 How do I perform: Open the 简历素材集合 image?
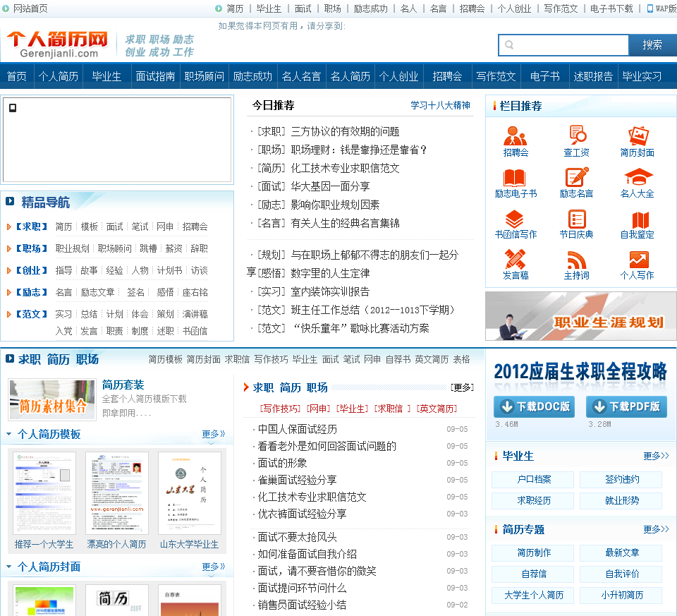pyautogui.click(x=51, y=400)
